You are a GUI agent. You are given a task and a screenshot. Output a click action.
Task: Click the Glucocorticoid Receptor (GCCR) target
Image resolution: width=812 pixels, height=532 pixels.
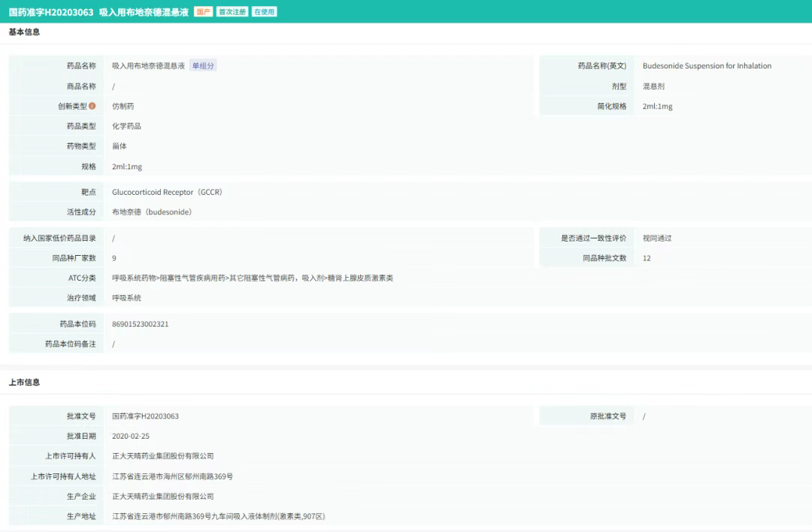tap(167, 193)
